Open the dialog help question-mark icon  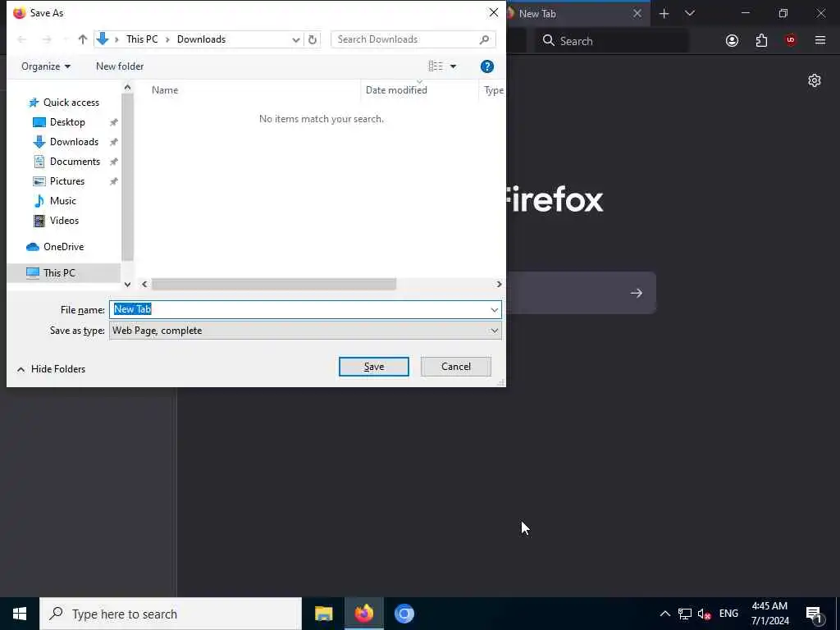[x=487, y=66]
